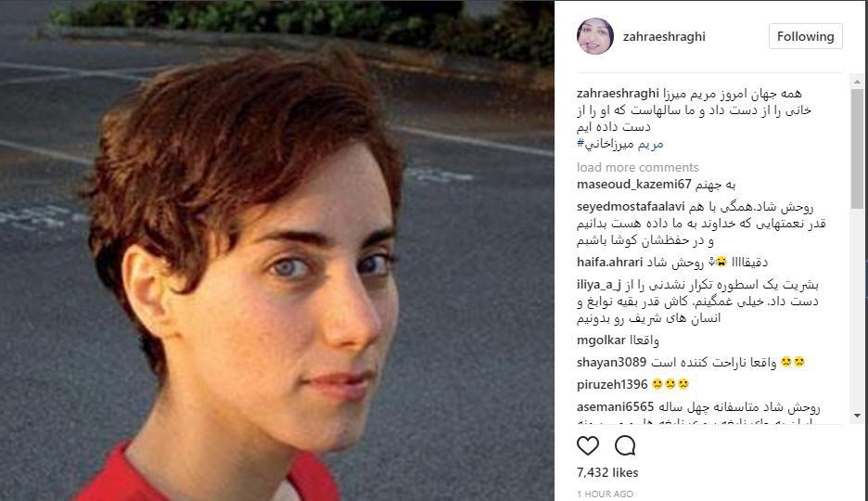The width and height of the screenshot is (868, 501).
Task: Visit iliya_a_j commenter profile
Action: tap(599, 285)
